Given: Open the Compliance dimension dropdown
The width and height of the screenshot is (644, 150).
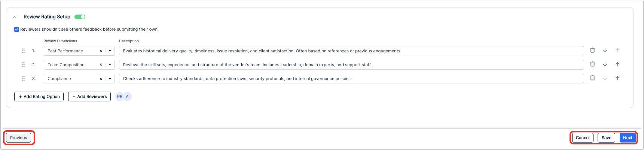Looking at the screenshot, I should tap(110, 79).
